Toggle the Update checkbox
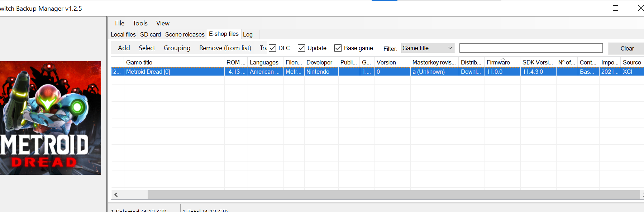 301,48
